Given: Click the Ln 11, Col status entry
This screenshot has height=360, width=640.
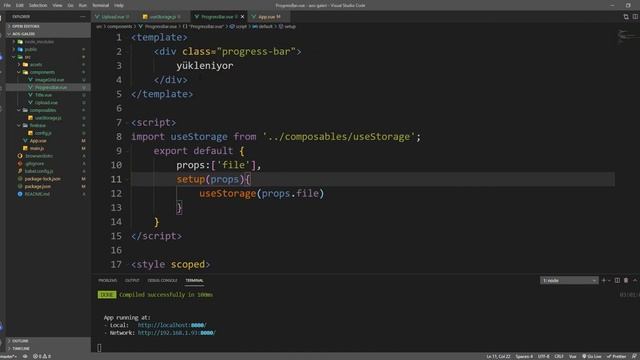Looking at the screenshot, I should 498,356.
